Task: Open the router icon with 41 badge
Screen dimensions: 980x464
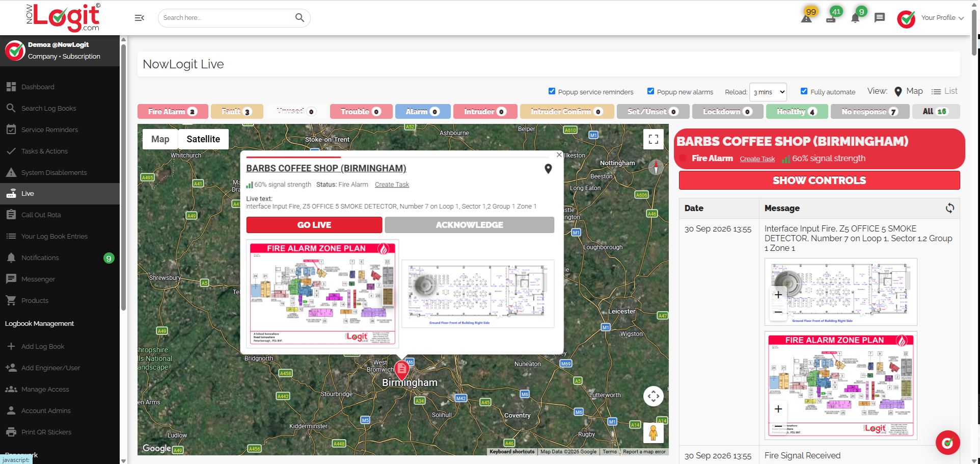Action: (x=831, y=19)
